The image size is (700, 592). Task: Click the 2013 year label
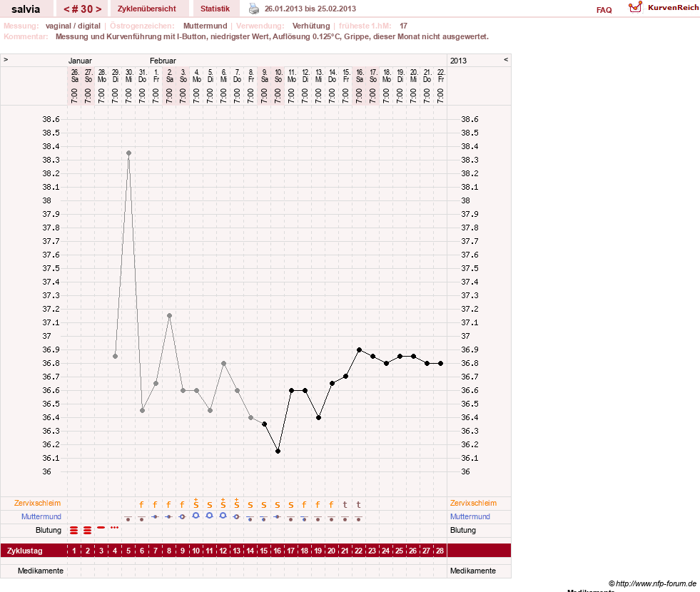click(x=458, y=61)
